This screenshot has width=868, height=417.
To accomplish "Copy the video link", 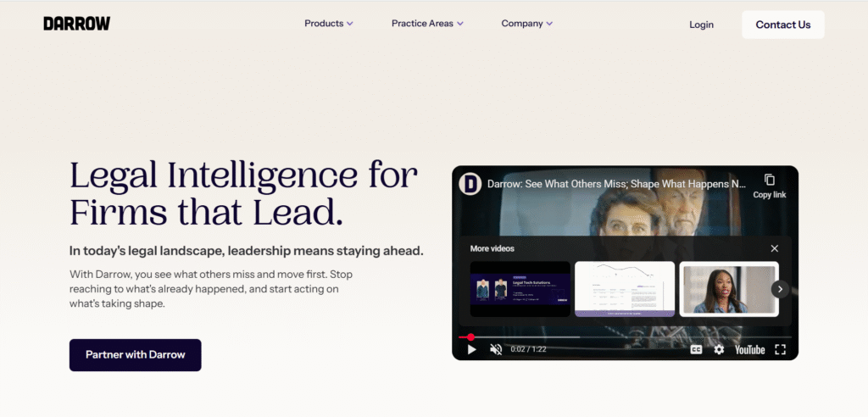I will click(x=770, y=186).
